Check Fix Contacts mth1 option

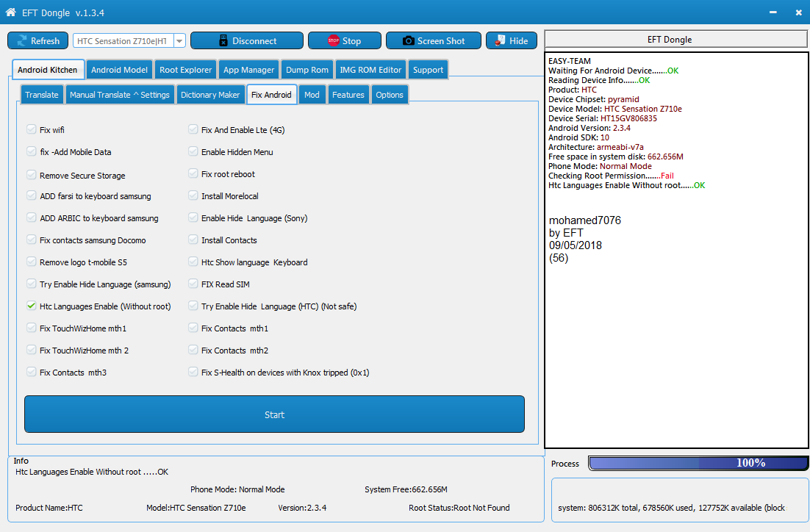[x=193, y=328]
